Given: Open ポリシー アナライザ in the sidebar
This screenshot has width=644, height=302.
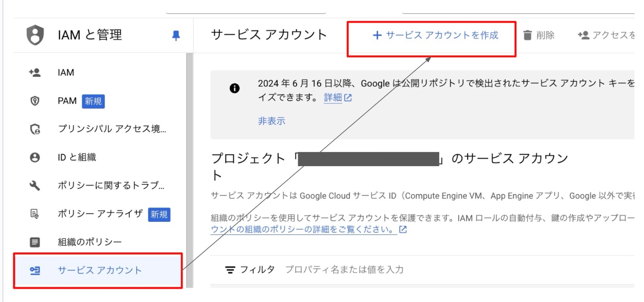Looking at the screenshot, I should [x=100, y=214].
